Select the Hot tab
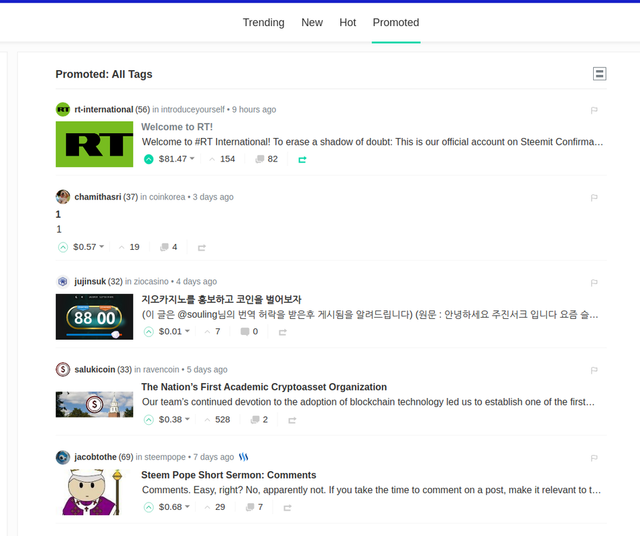The width and height of the screenshot is (640, 536). pyautogui.click(x=348, y=22)
